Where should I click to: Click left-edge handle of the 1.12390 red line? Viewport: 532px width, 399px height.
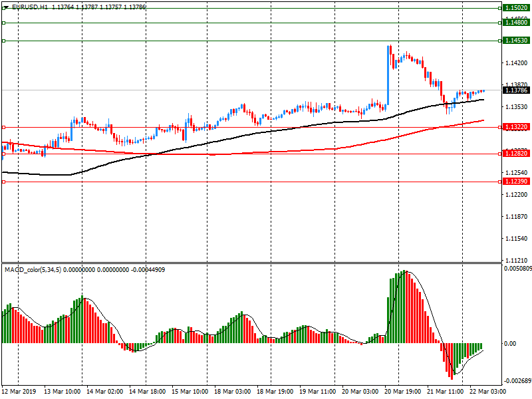(x=3, y=182)
